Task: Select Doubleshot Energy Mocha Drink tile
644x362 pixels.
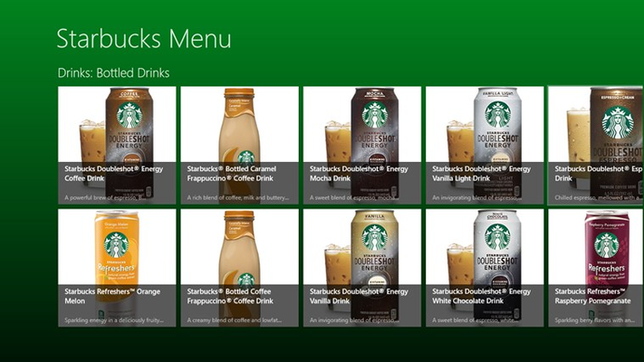Action: point(362,146)
